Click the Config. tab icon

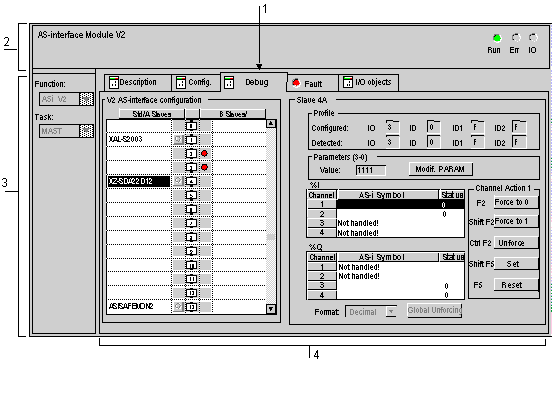click(x=181, y=82)
